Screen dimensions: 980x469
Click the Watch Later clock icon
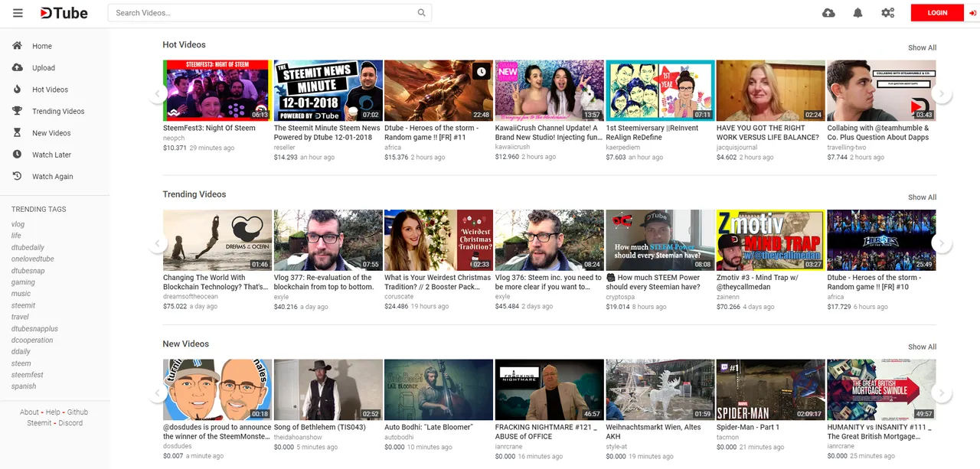point(18,155)
